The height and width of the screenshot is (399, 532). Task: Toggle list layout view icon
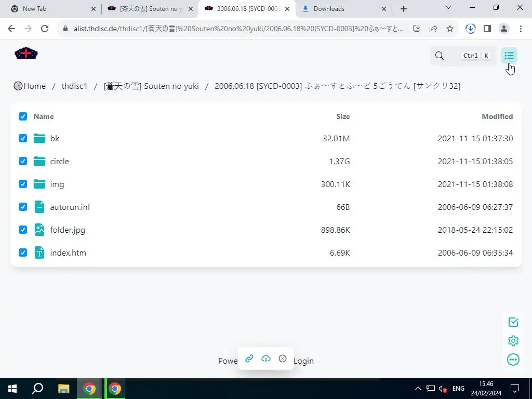coord(509,56)
